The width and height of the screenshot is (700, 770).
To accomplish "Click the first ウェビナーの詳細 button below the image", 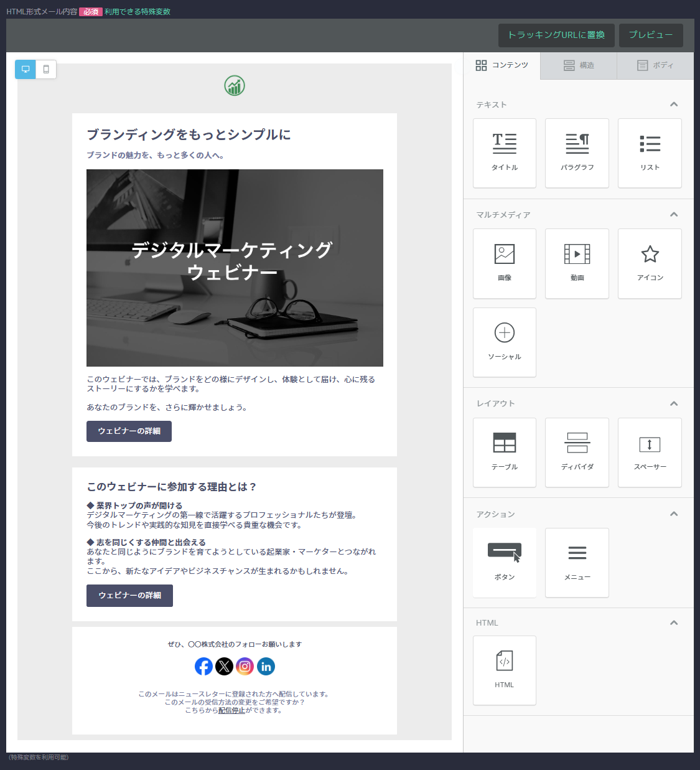I will (129, 431).
